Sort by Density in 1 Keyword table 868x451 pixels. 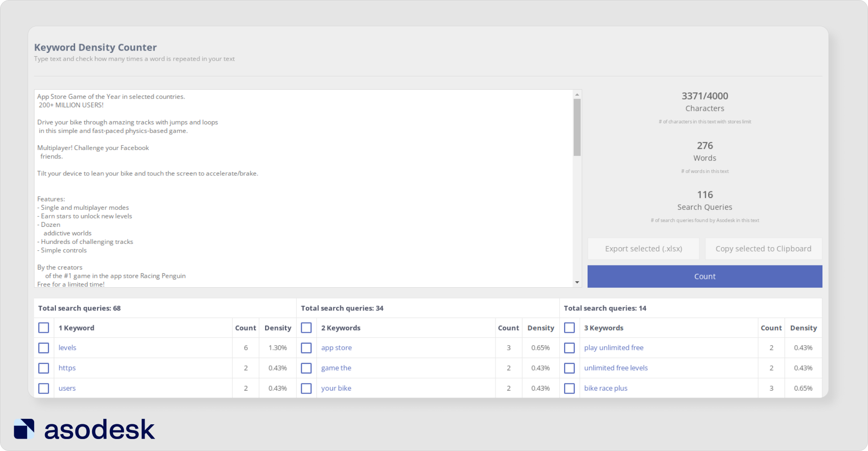(278, 328)
